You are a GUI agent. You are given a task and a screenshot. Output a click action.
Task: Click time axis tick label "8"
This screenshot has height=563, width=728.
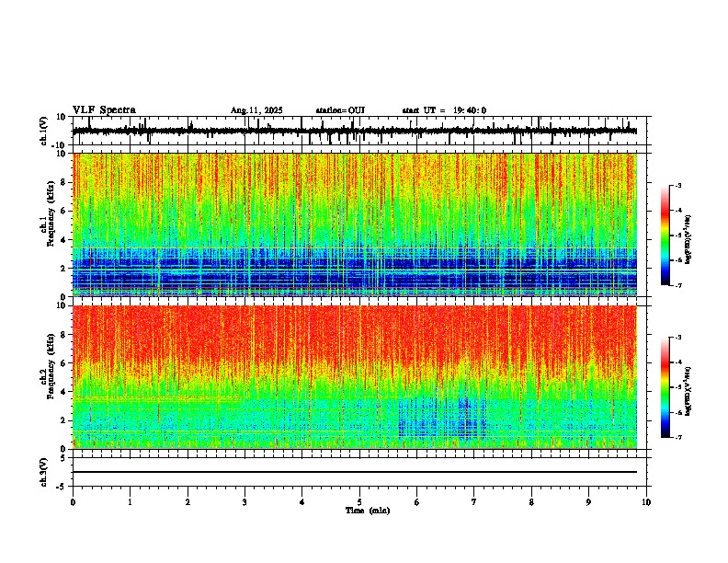coord(531,502)
